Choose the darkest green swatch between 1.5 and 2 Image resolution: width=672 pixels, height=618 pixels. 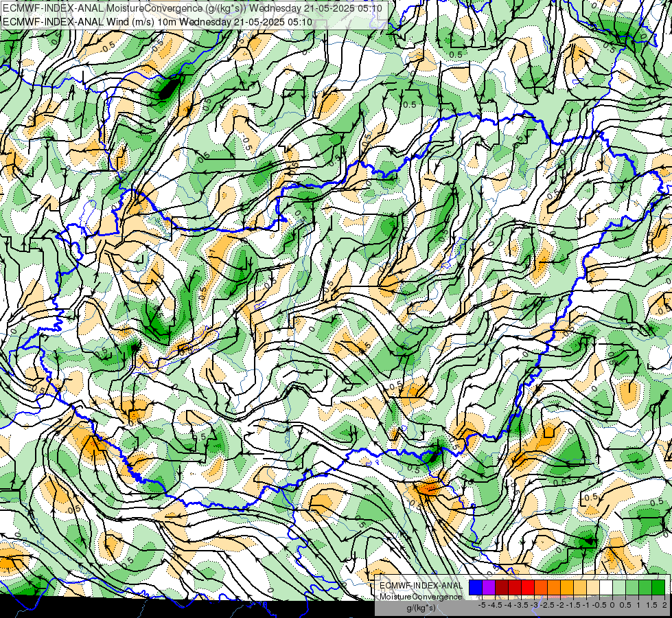pyautogui.click(x=658, y=588)
